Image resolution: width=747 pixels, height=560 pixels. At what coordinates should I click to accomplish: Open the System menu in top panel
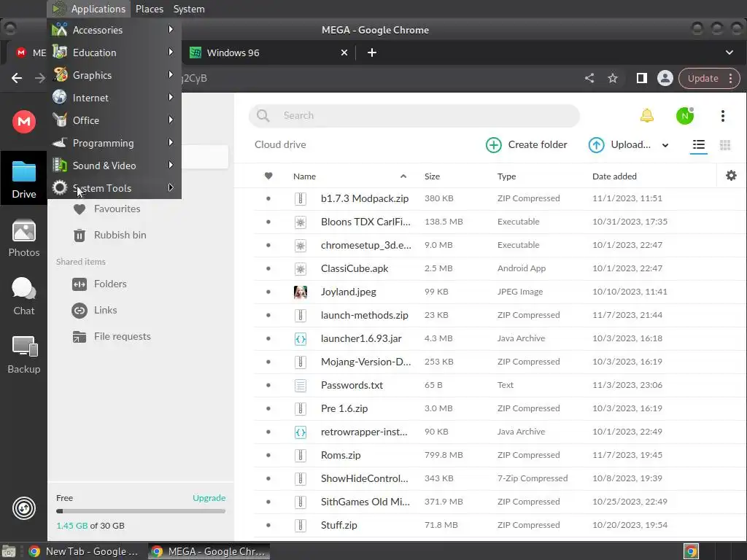(x=189, y=9)
